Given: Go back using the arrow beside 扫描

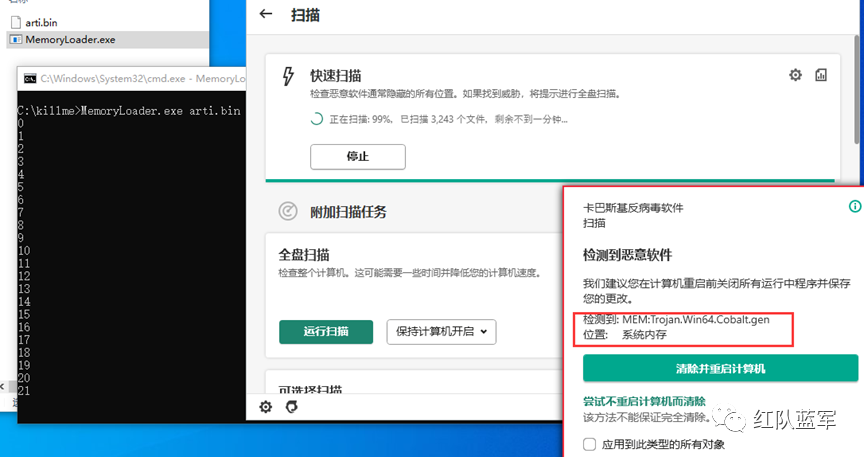Looking at the screenshot, I should tap(266, 14).
